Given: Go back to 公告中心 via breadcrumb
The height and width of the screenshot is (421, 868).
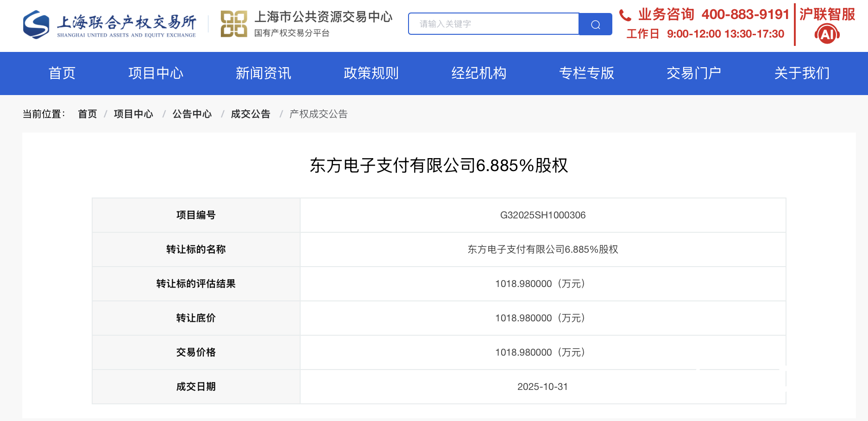Looking at the screenshot, I should [192, 114].
